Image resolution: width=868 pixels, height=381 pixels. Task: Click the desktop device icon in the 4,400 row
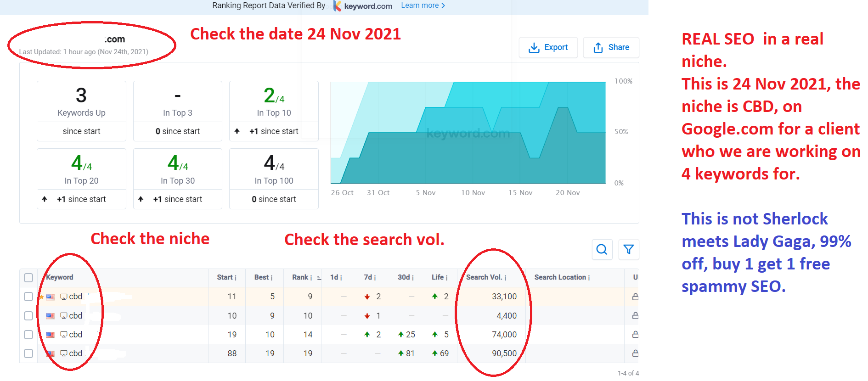point(64,316)
